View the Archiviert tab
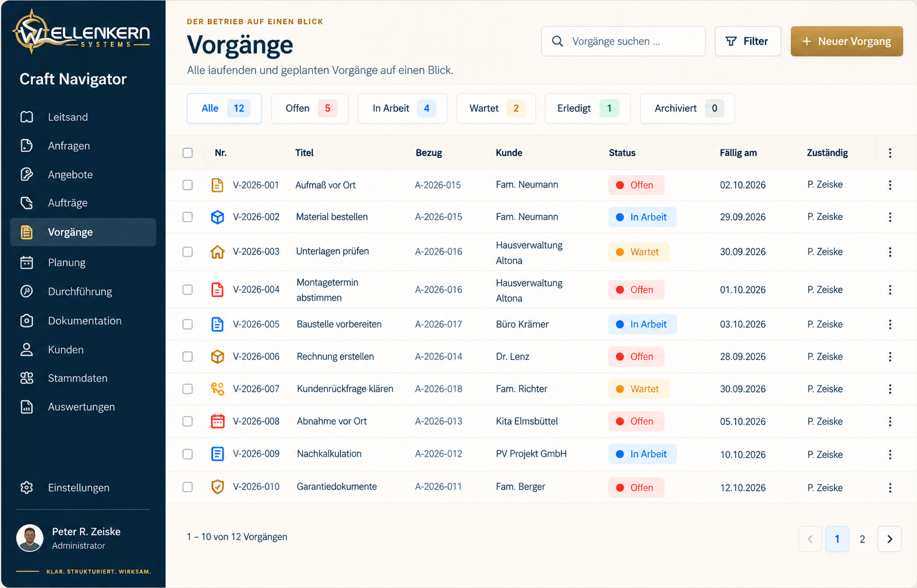This screenshot has width=917, height=588. (x=687, y=108)
